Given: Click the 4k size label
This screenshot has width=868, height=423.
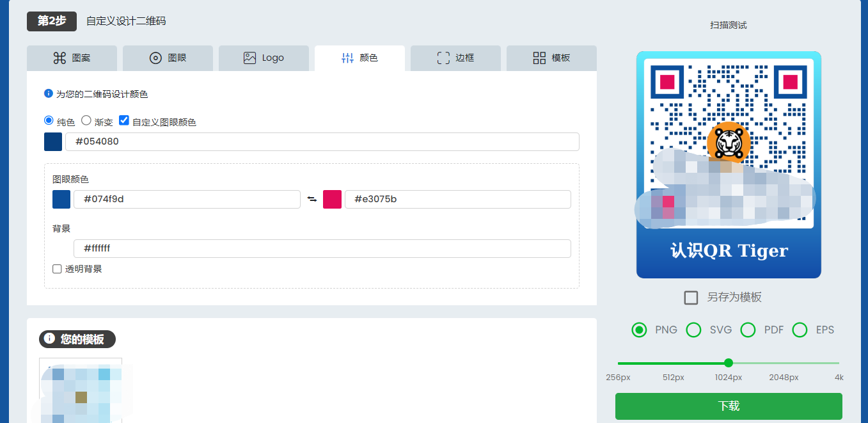Looking at the screenshot, I should click(839, 378).
